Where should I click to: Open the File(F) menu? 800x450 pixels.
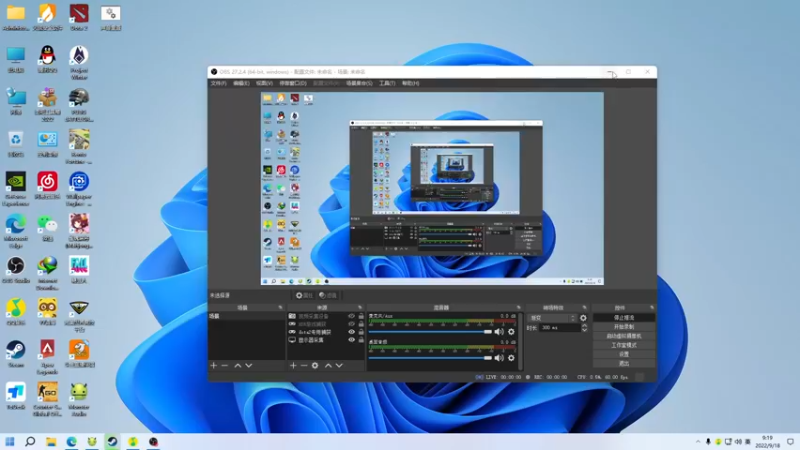pyautogui.click(x=218, y=83)
